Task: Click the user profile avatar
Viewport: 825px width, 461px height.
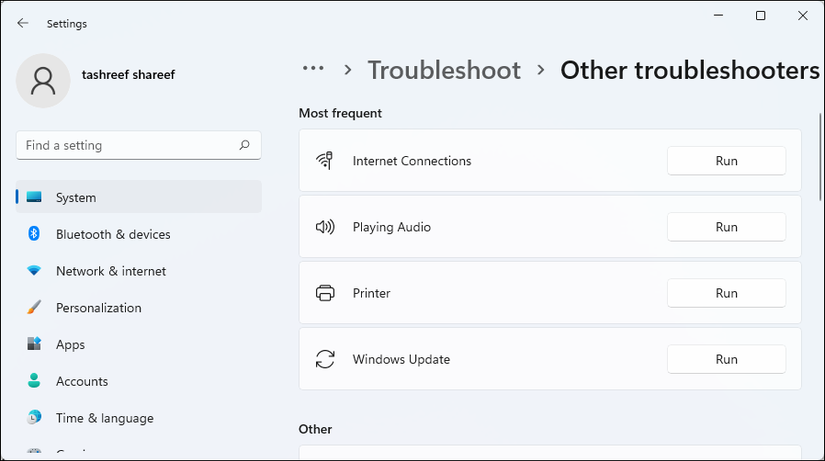Action: (43, 81)
